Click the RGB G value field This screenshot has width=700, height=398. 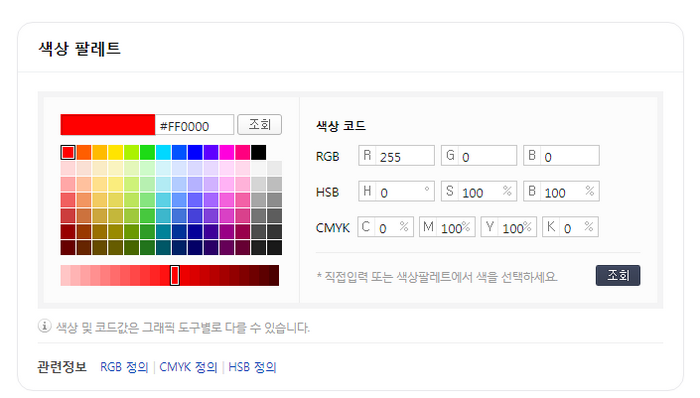pos(479,156)
